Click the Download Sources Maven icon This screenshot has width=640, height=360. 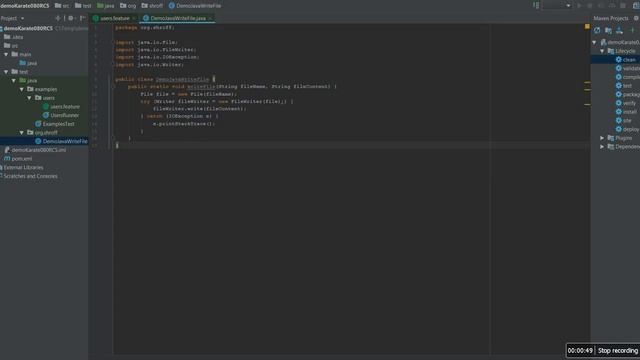619,31
